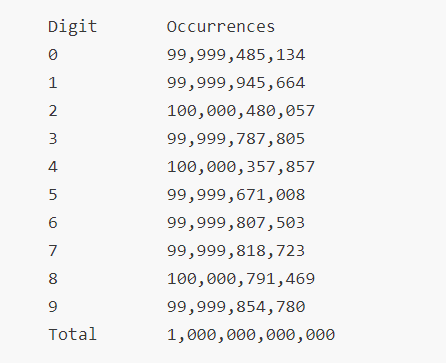
Task: Click the count 99,999,854,780
Action: coord(236,307)
